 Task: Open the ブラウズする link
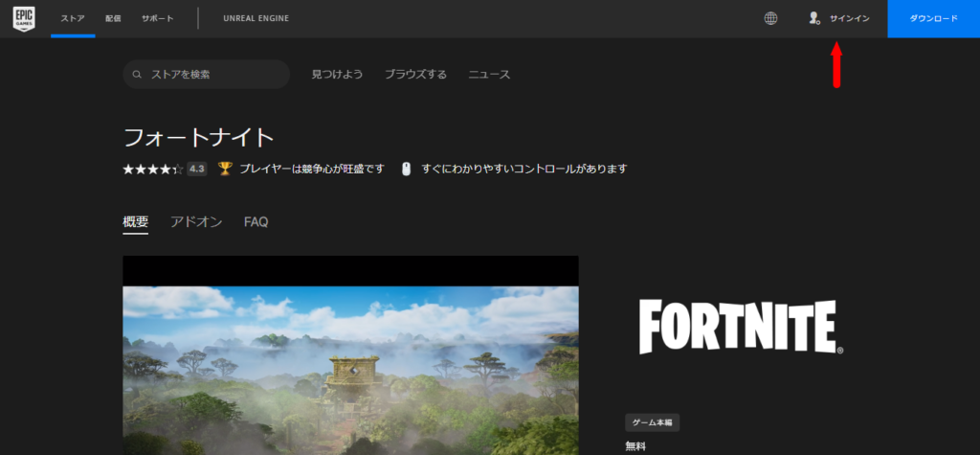tap(415, 75)
